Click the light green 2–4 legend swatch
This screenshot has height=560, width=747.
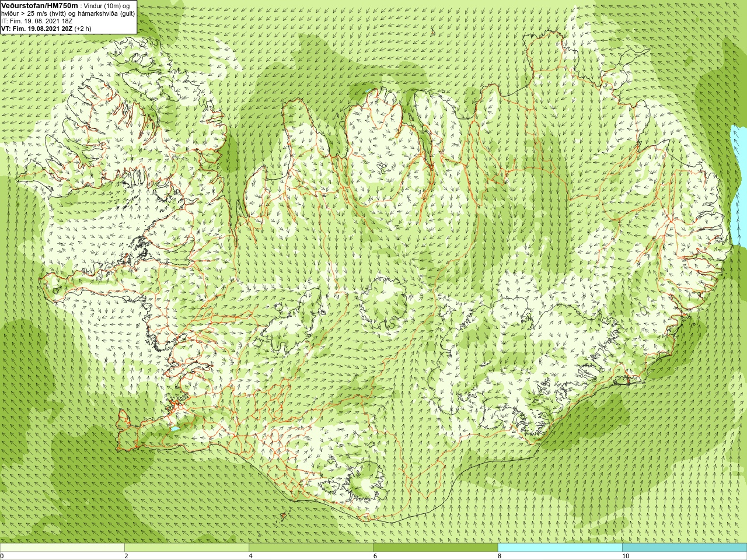click(x=187, y=548)
